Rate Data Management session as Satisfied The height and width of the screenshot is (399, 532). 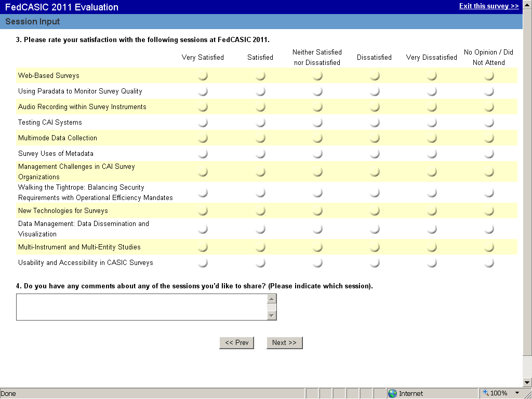coord(260,229)
